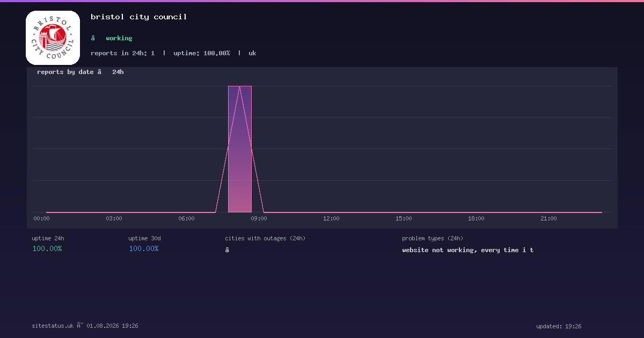Click the 00:00 axis label
This screenshot has height=338, width=644.
click(x=41, y=218)
